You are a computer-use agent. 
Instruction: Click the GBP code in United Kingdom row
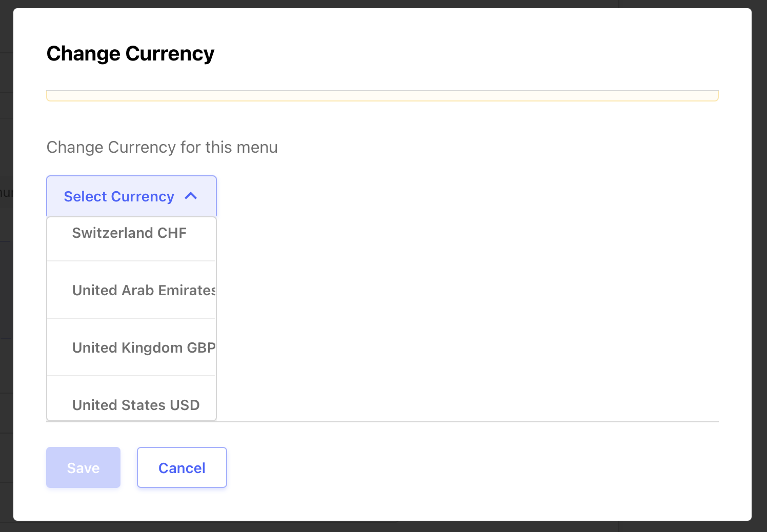pyautogui.click(x=201, y=347)
